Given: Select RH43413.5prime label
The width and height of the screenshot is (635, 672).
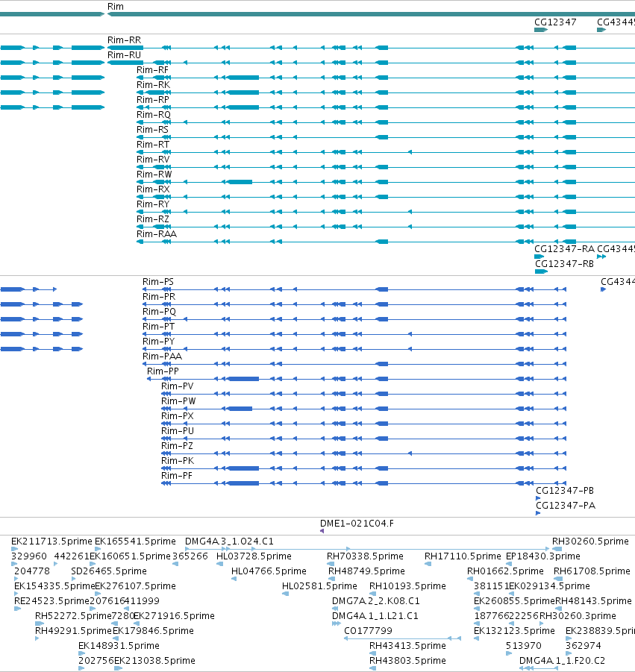Looking at the screenshot, I should [407, 646].
